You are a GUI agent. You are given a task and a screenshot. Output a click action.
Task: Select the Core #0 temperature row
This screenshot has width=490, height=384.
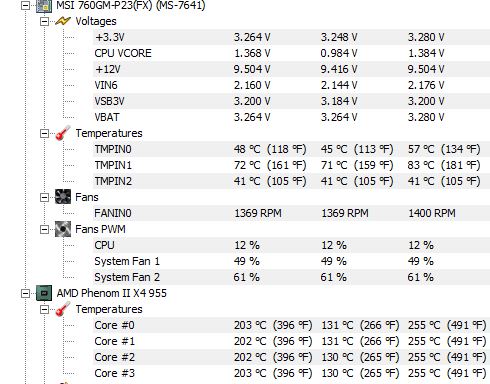coord(291,325)
